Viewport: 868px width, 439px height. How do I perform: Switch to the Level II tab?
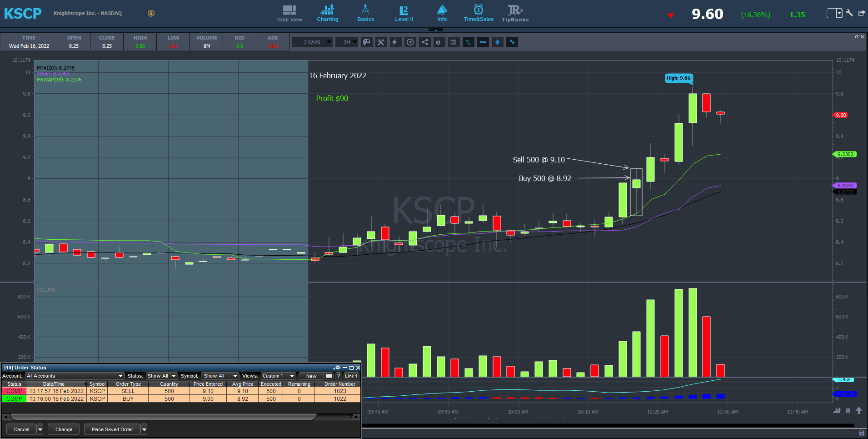(x=404, y=14)
